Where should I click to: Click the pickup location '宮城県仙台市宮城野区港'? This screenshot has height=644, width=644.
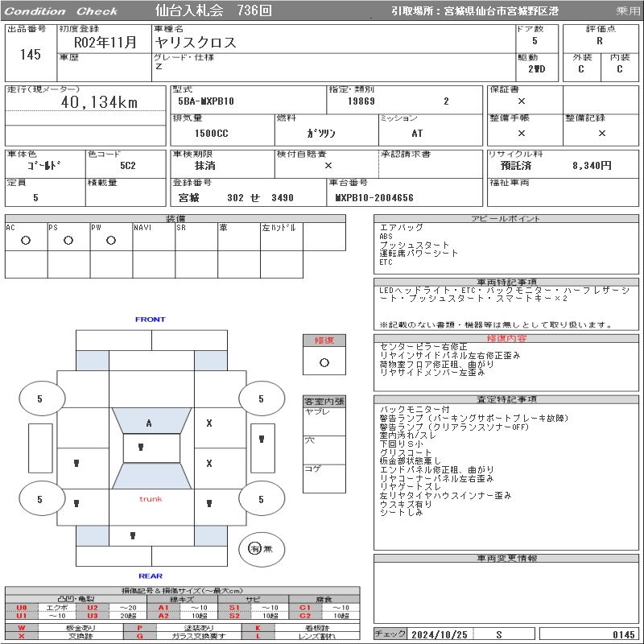pyautogui.click(x=502, y=11)
